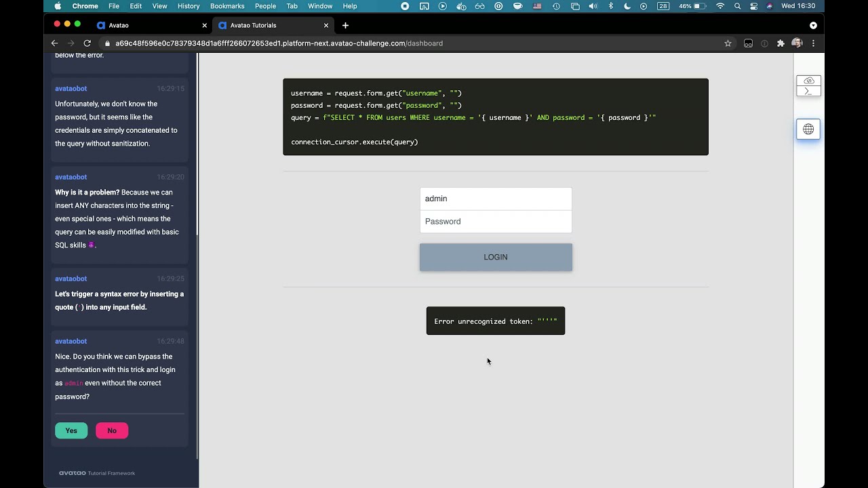
Task: Click the play circle menu bar icon
Action: [443, 6]
